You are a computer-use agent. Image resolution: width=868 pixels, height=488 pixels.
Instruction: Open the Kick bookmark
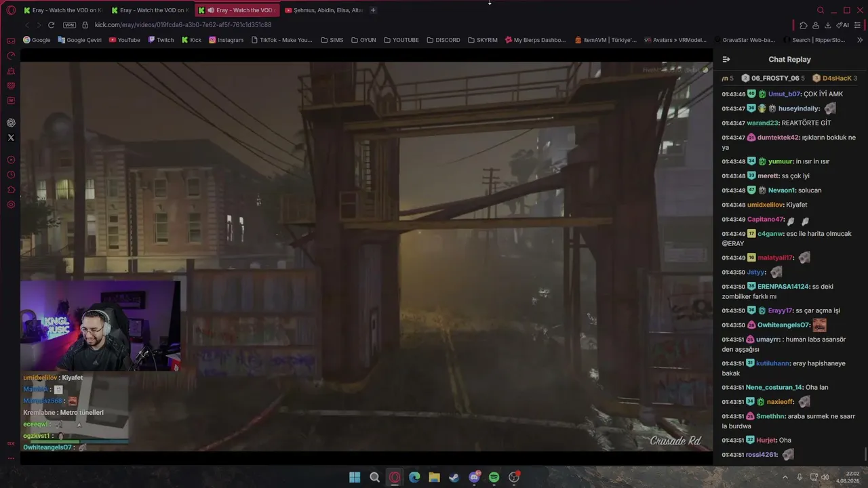(x=191, y=40)
